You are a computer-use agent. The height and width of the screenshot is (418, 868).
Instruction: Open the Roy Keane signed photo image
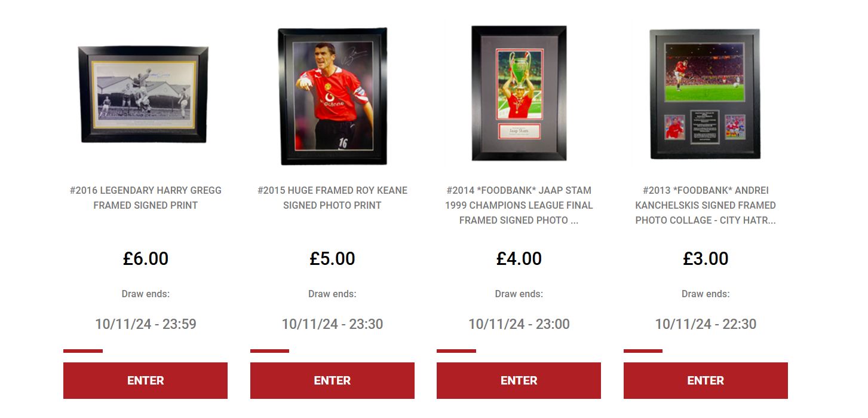(x=332, y=96)
